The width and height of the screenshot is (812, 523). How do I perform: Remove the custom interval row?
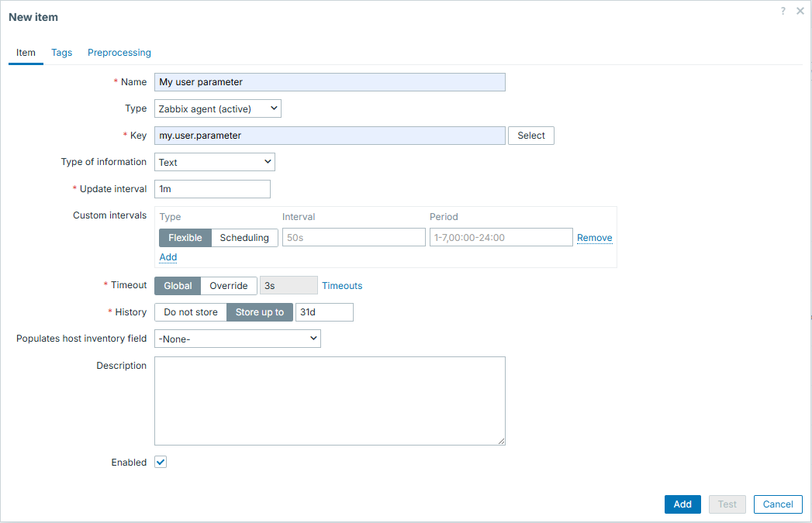(594, 238)
